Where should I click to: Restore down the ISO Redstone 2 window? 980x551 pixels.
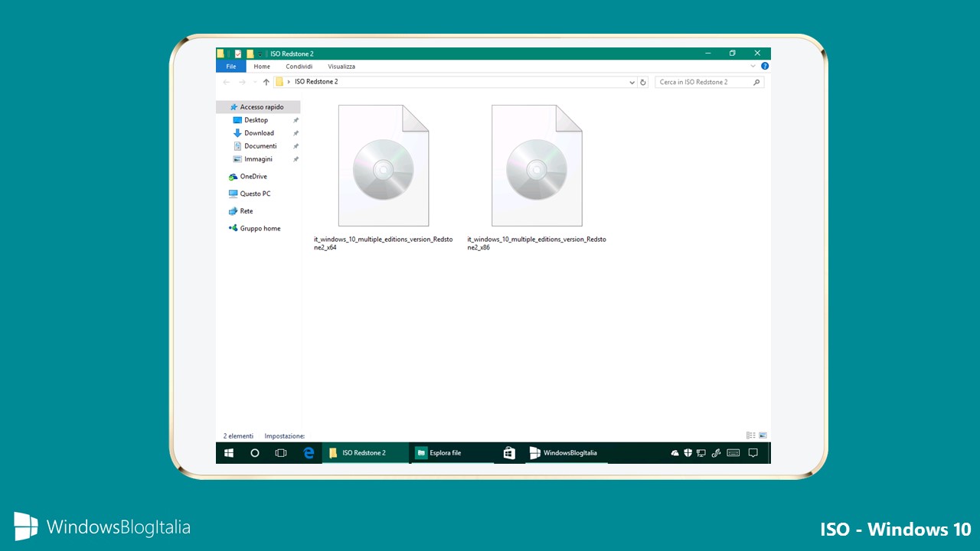(x=732, y=54)
